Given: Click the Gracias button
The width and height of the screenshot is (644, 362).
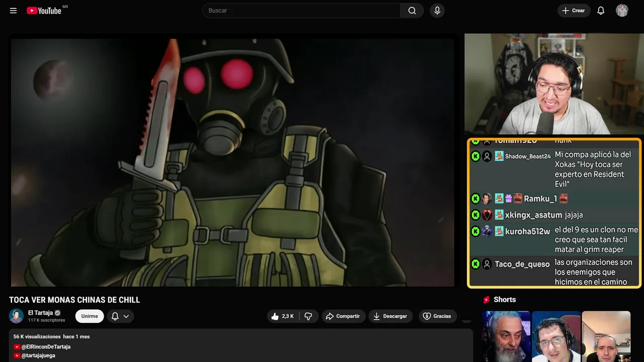Looking at the screenshot, I should point(437,316).
